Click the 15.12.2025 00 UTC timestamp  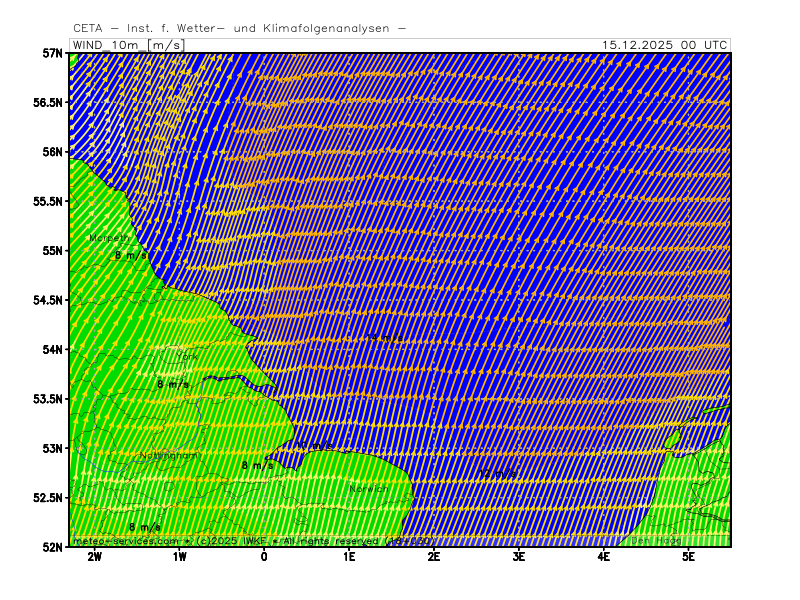[x=664, y=45]
